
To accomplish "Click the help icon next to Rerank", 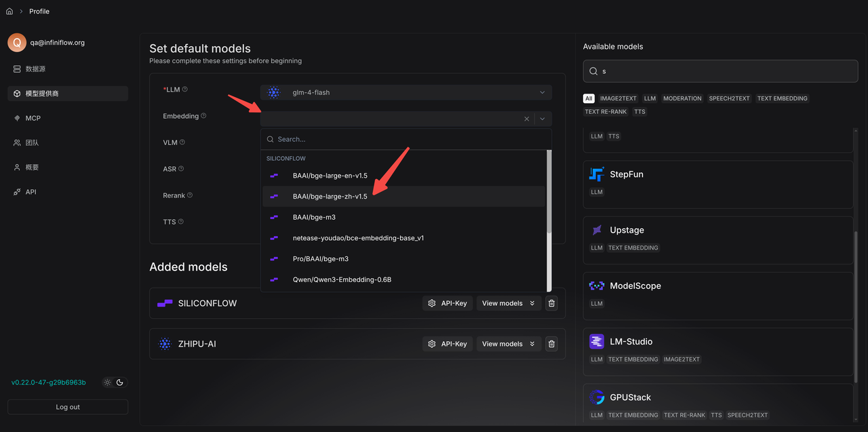I will 190,195.
